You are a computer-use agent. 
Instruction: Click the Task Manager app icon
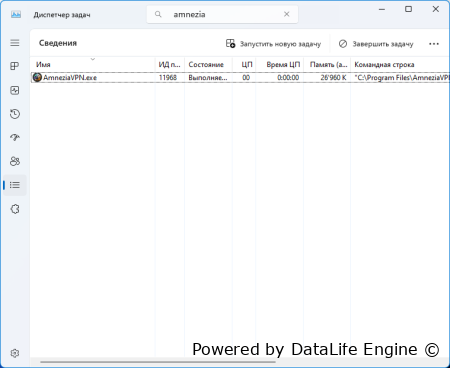(x=16, y=14)
